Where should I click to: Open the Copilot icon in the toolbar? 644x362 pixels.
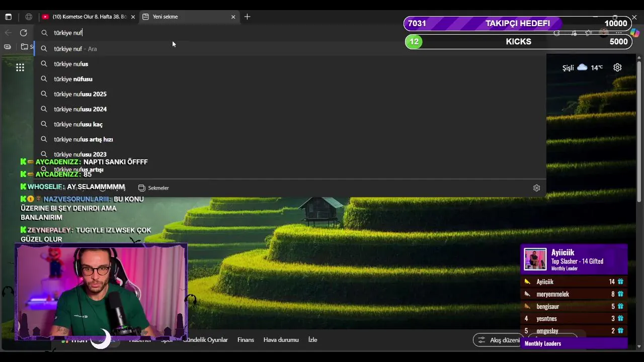(x=635, y=33)
